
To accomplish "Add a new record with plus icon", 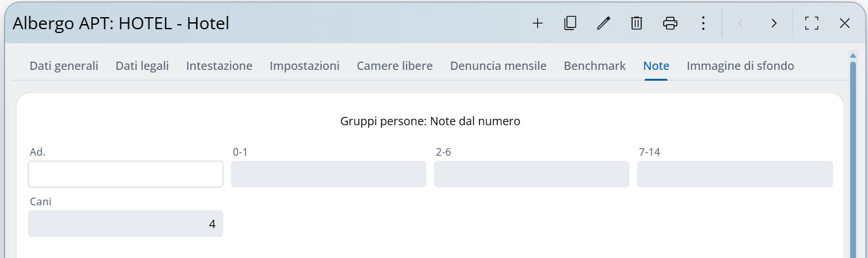I will 537,24.
